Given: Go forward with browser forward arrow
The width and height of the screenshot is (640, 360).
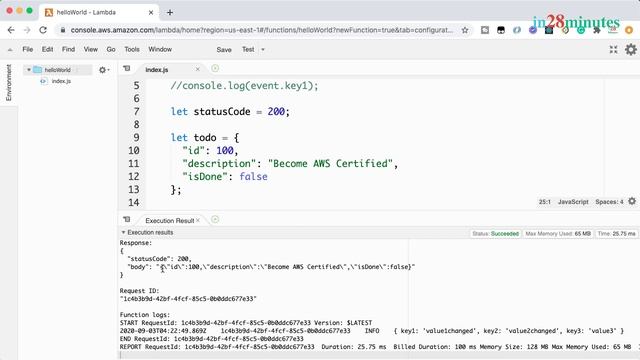Looking at the screenshot, I should (x=27, y=30).
